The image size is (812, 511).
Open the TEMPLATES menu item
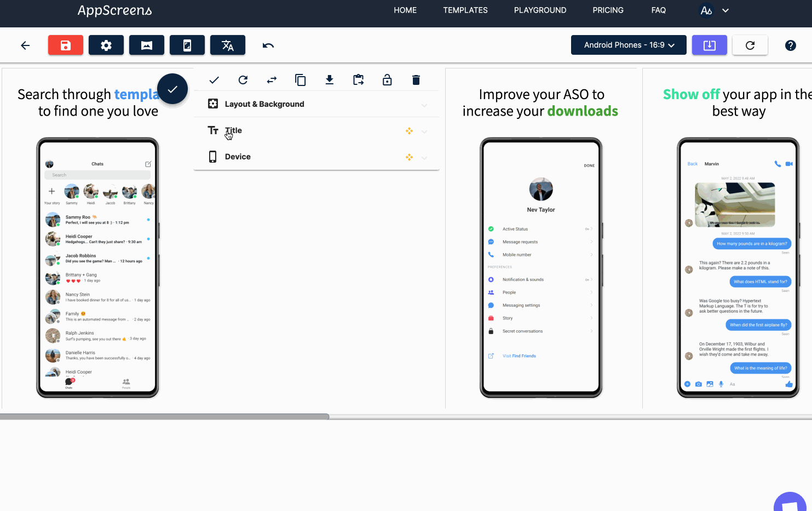click(465, 10)
